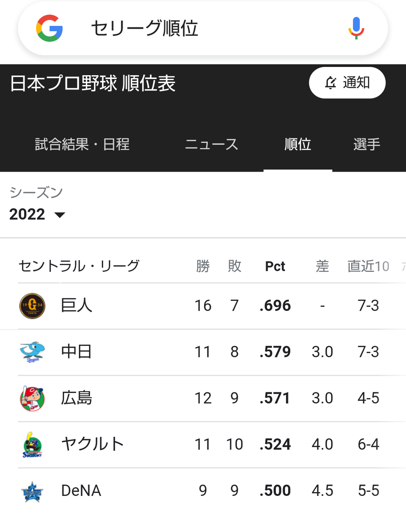Switch to 試合結果・日程 tab

pyautogui.click(x=82, y=145)
